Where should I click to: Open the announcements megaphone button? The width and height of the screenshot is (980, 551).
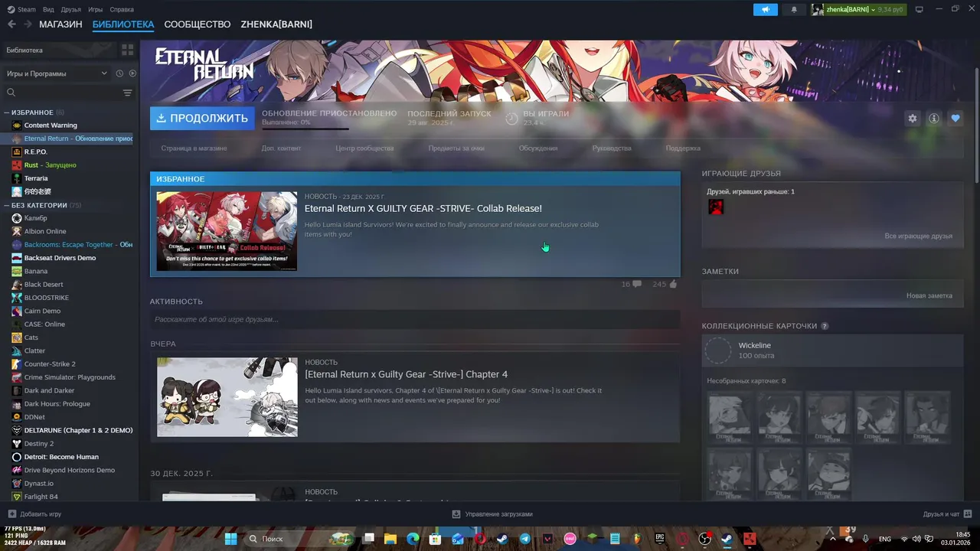click(765, 9)
